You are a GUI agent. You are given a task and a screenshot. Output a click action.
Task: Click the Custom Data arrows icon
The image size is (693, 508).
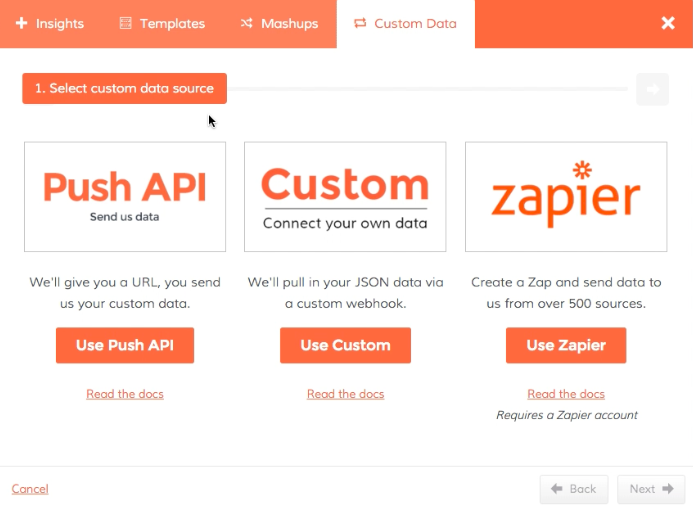pos(360,23)
